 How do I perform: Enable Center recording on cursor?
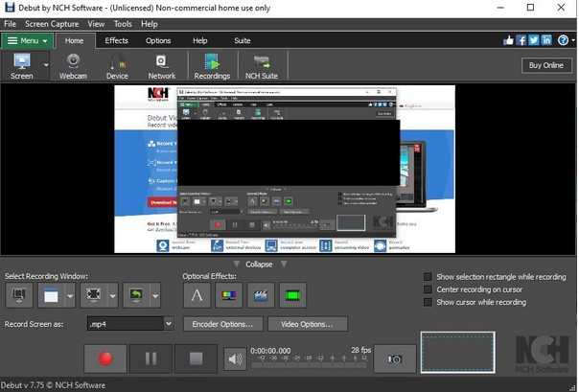click(x=428, y=289)
